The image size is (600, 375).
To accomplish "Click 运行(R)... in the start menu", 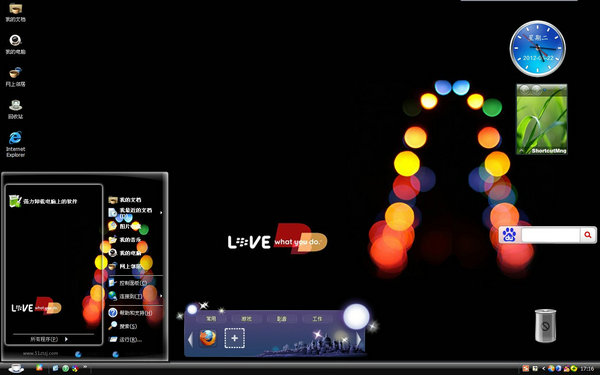I will [125, 339].
